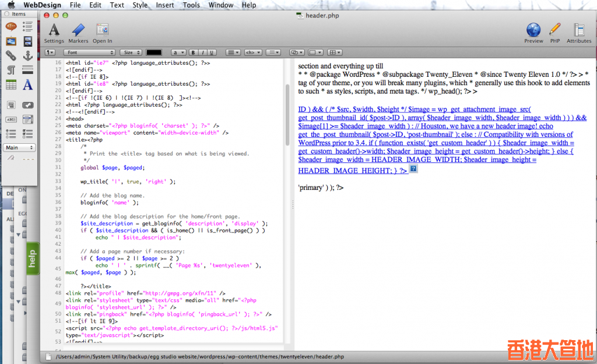Open the lowercase 'a' text style dropdown

point(178,52)
